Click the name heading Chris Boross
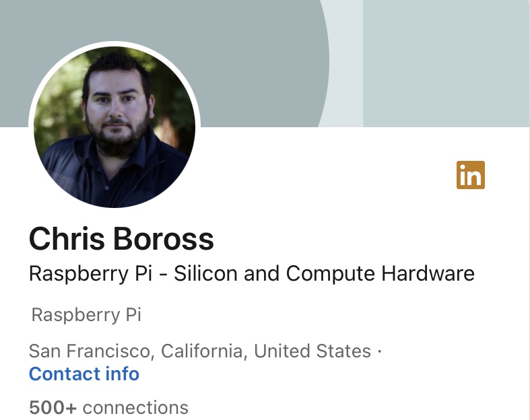Viewport: 530px width, 420px height. click(121, 239)
